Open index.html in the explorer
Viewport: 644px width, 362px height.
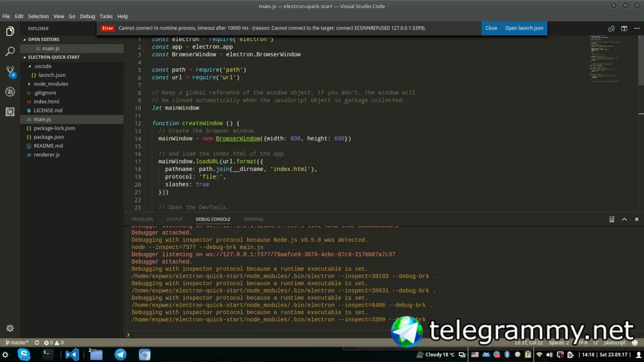46,102
